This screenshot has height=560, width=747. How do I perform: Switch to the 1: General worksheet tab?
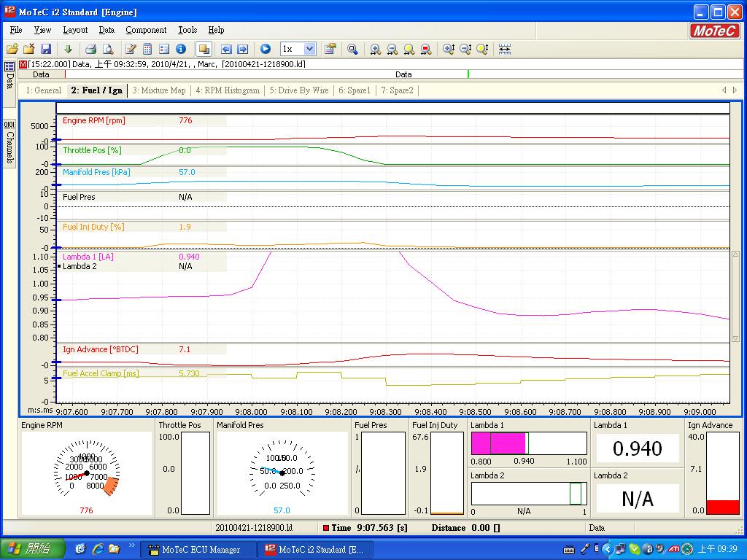click(x=43, y=90)
